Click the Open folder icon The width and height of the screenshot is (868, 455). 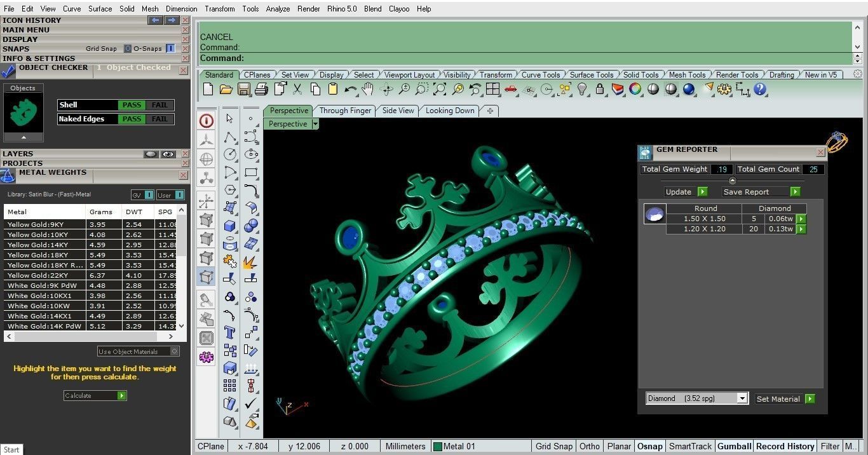pos(226,90)
